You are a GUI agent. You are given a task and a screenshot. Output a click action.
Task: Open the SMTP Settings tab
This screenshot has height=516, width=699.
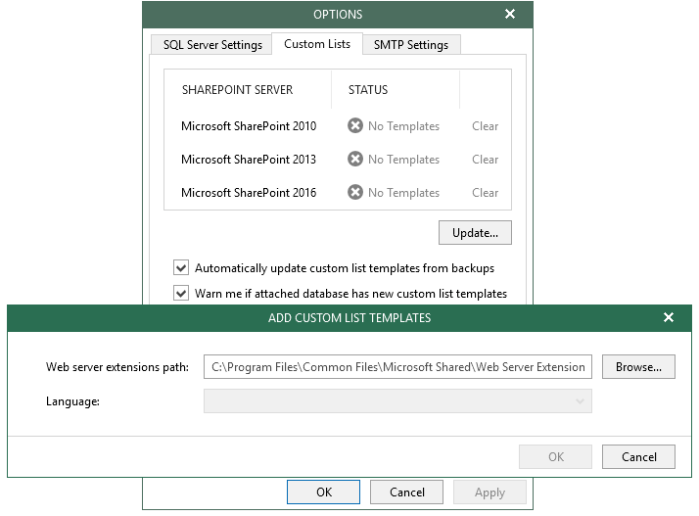[x=411, y=45]
